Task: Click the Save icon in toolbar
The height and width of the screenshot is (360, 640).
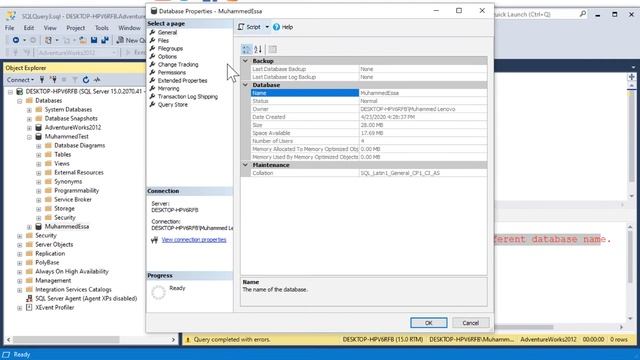Action: click(94, 40)
